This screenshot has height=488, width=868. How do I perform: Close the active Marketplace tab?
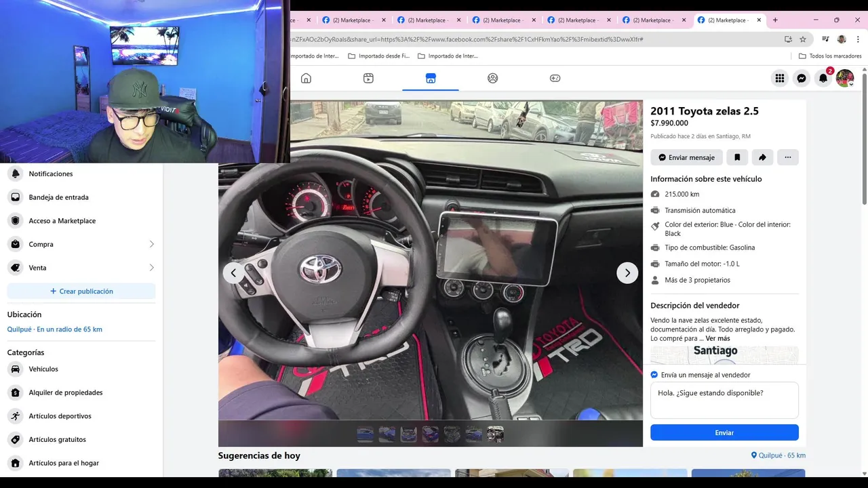coord(759,20)
